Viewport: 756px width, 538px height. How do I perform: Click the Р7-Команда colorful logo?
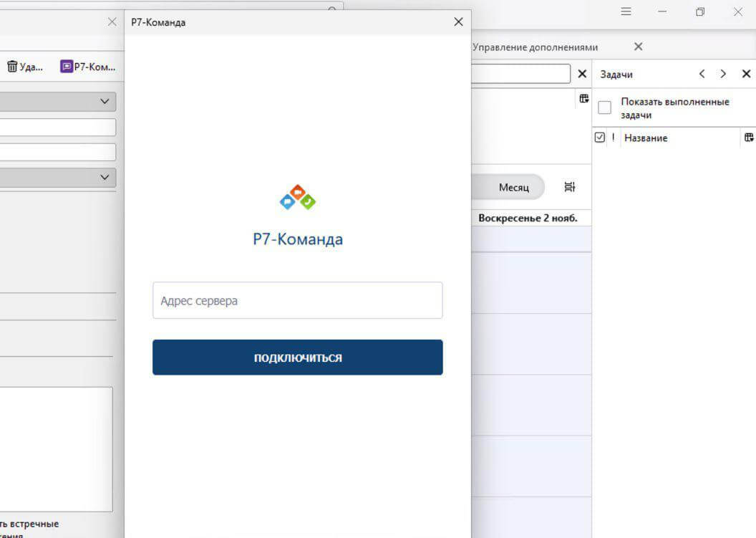point(297,198)
